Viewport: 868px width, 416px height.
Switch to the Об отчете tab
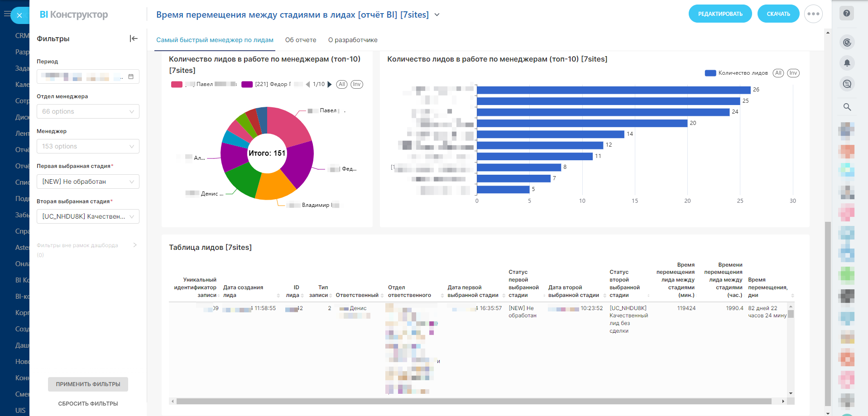[301, 40]
